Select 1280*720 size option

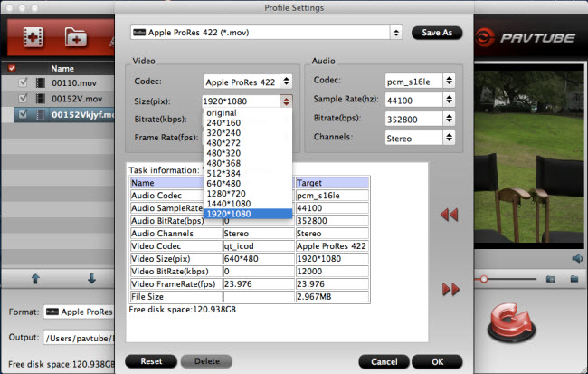(248, 194)
